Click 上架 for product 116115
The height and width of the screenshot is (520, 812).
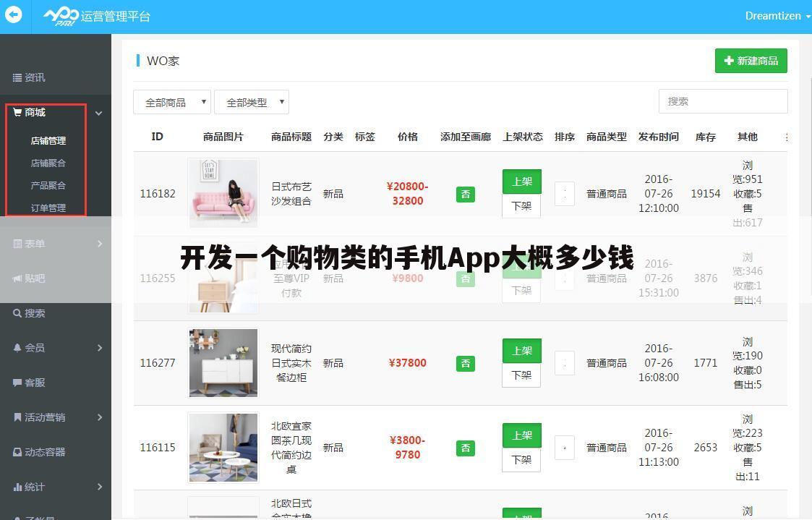[x=521, y=435]
